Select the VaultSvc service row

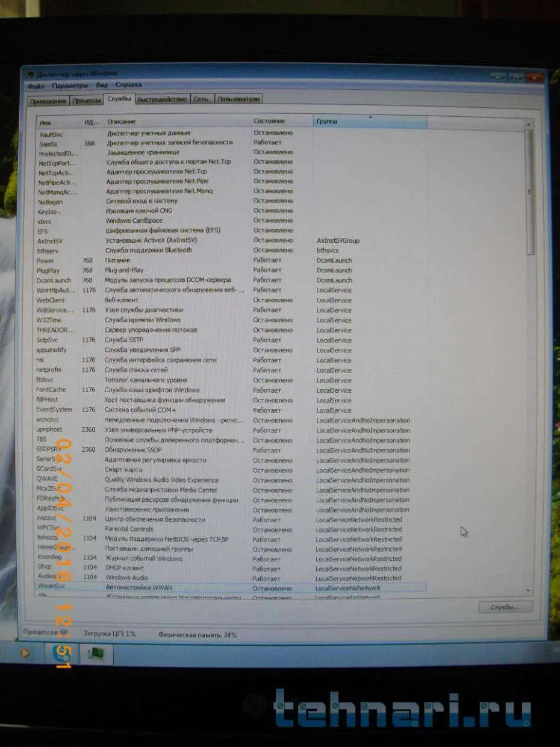231,133
